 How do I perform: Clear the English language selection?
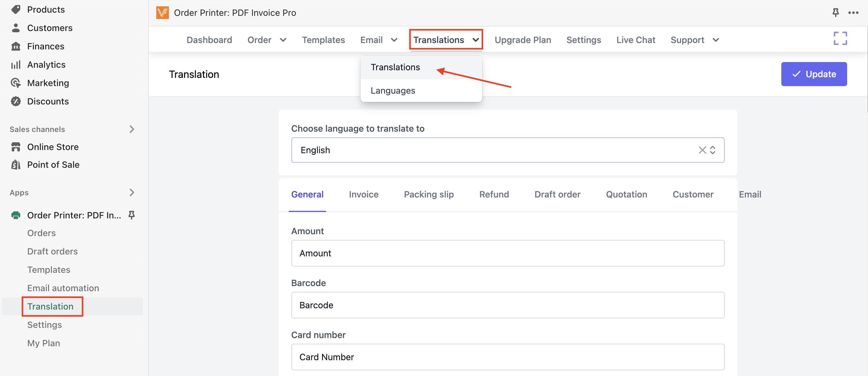click(702, 150)
